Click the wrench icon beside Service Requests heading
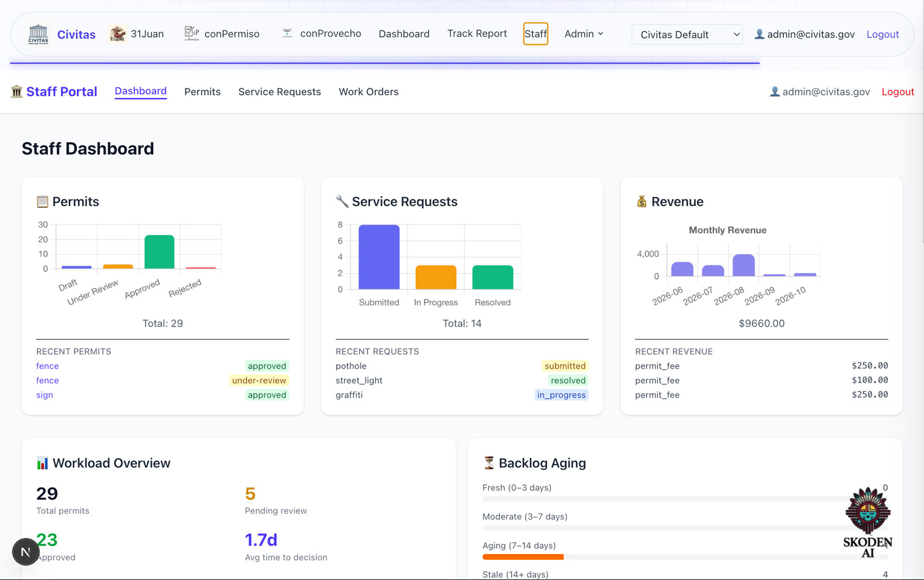The width and height of the screenshot is (924, 580). [x=342, y=201]
